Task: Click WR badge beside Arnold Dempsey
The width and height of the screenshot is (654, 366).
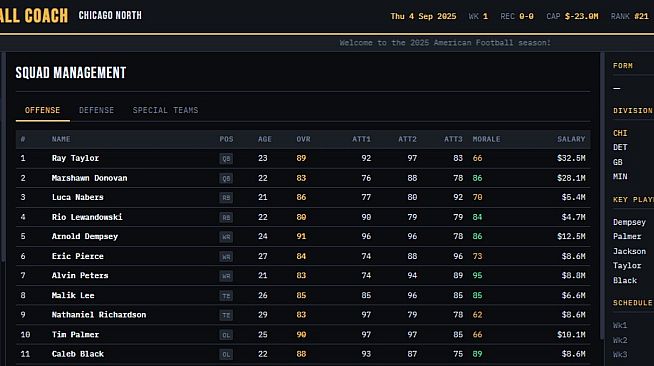Action: click(x=226, y=237)
